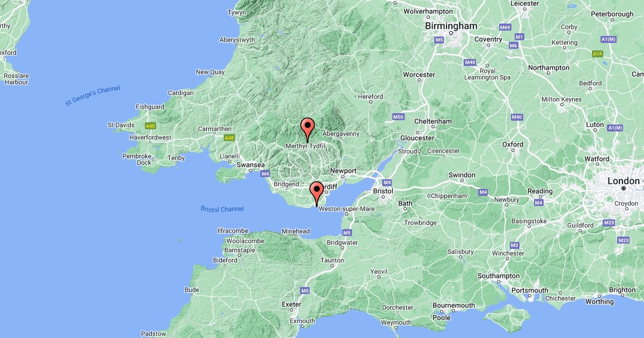The width and height of the screenshot is (644, 338).
Task: Click the green A14 road shield
Action: tap(597, 54)
